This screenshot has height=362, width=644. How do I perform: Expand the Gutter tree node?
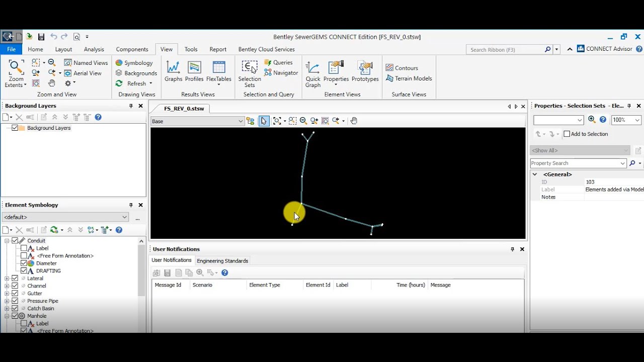7,294
